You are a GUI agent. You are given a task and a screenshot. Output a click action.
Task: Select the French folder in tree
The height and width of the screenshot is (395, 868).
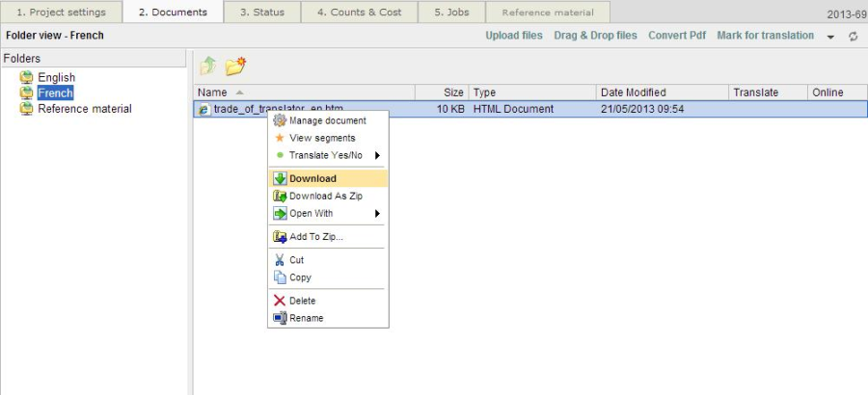tap(55, 93)
